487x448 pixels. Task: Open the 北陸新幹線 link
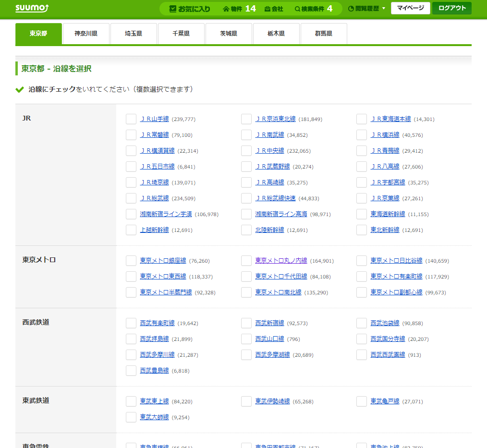269,230
